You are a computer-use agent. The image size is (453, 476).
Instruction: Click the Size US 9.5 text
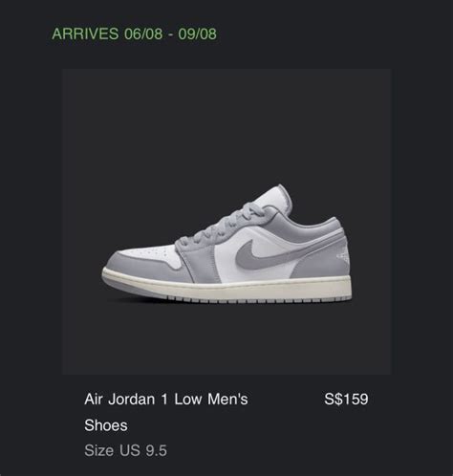click(x=125, y=450)
